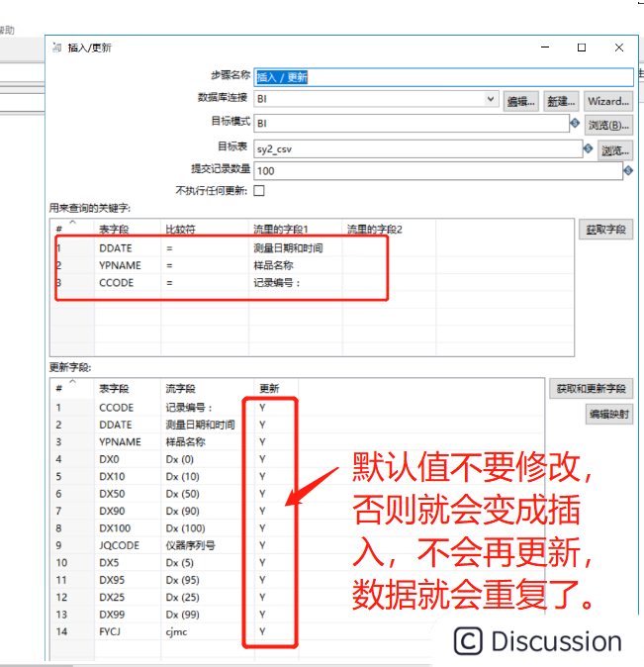
Task: Click into the 步骤名称 input field
Action: click(443, 77)
